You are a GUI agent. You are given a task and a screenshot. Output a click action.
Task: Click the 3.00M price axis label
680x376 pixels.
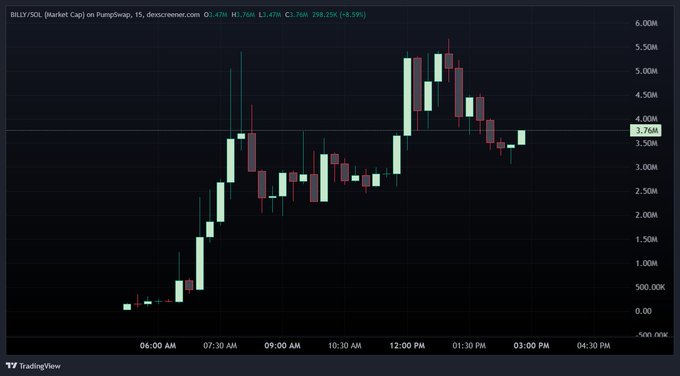[x=647, y=167]
